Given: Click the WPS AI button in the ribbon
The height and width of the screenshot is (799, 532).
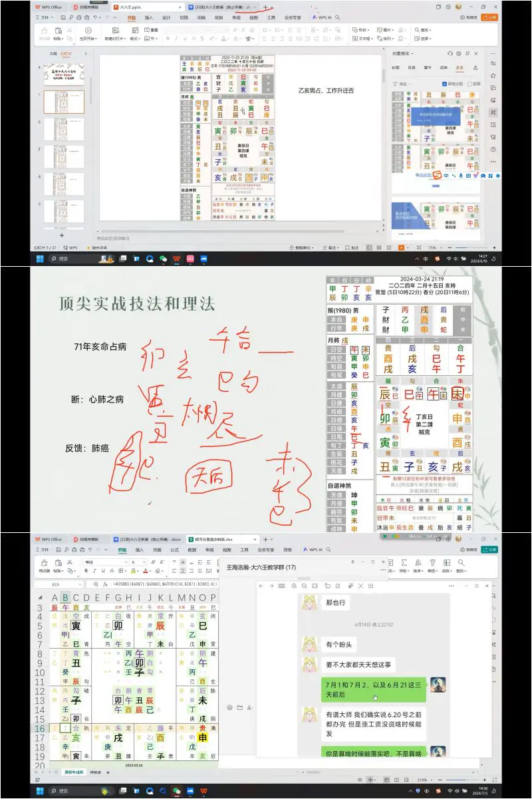Looking at the screenshot, I should point(323,17).
